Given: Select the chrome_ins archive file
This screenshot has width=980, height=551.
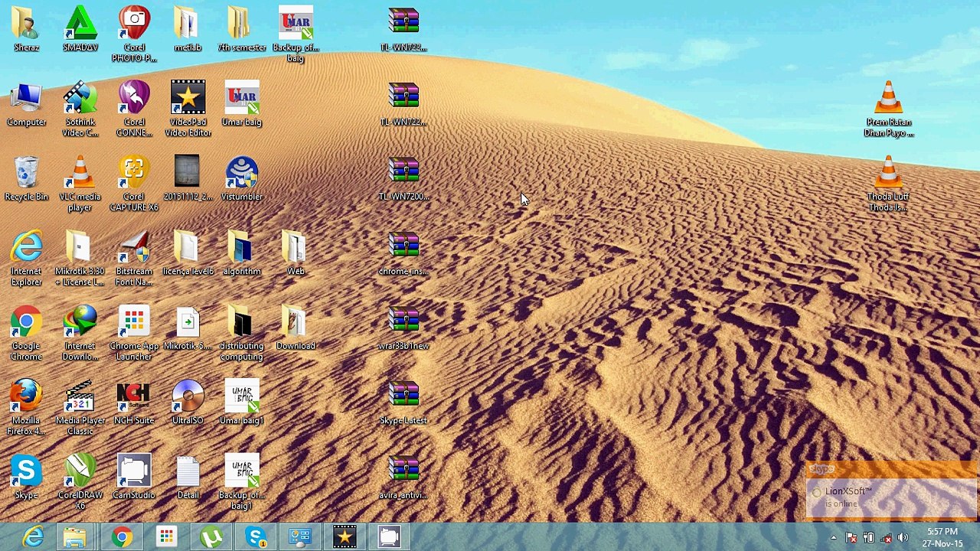Looking at the screenshot, I should click(x=403, y=253).
